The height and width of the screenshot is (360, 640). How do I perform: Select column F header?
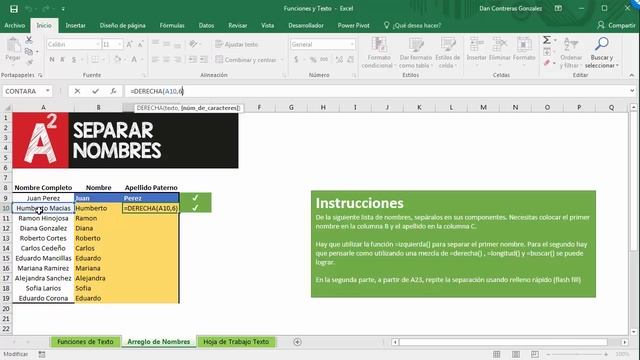259,107
